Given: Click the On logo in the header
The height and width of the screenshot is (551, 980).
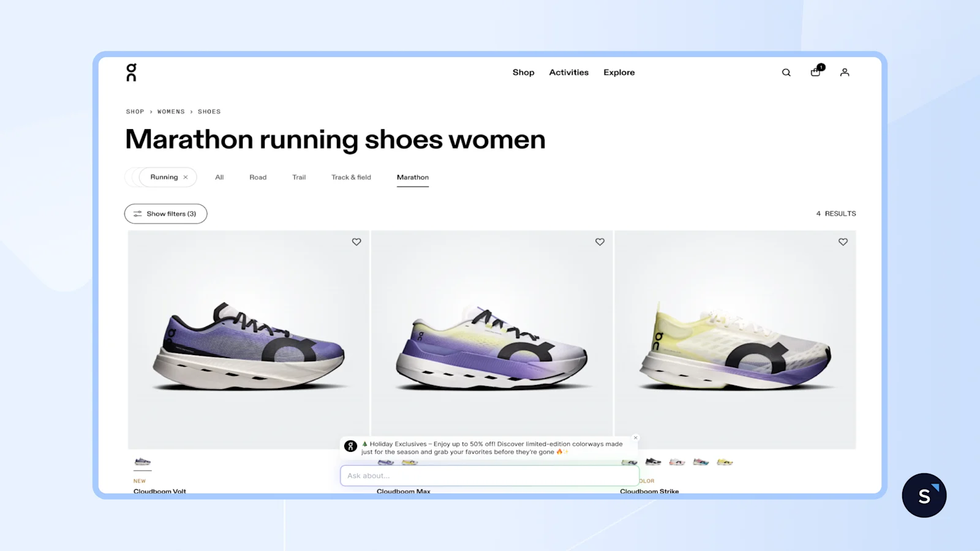Looking at the screenshot, I should (x=131, y=72).
